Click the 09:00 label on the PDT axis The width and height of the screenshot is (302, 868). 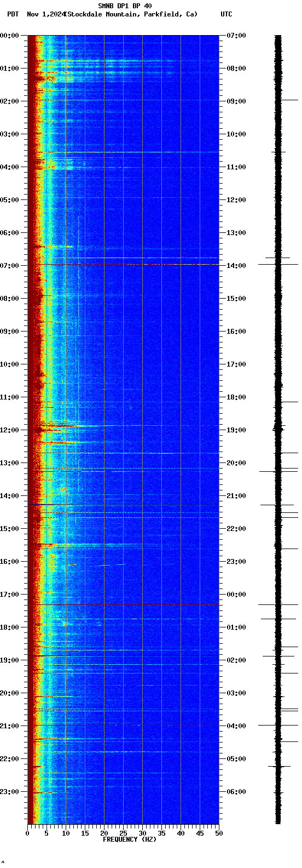click(x=9, y=332)
